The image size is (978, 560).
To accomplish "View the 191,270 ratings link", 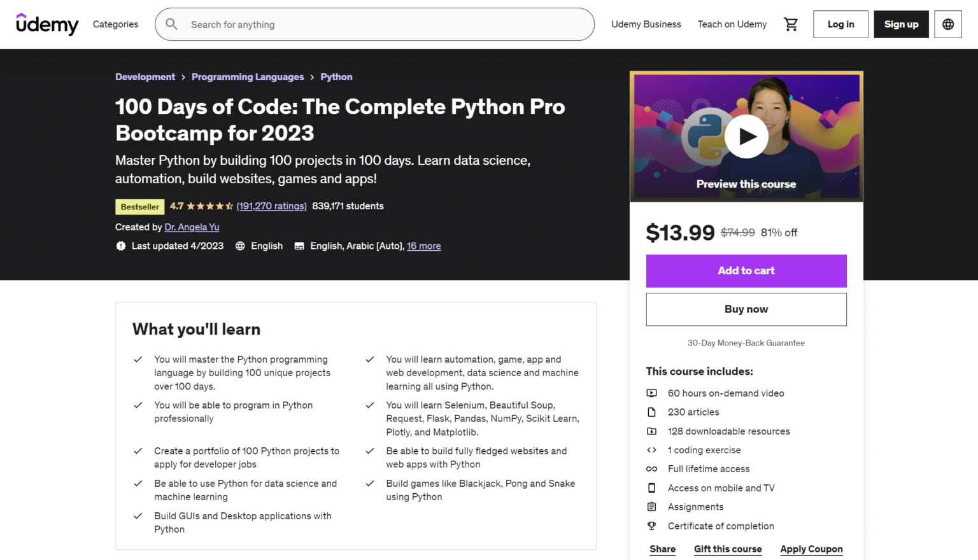I will (271, 206).
